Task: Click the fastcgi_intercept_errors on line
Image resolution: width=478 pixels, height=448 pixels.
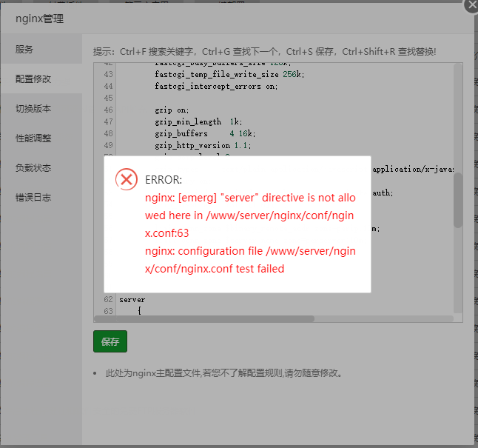Action: pos(216,86)
